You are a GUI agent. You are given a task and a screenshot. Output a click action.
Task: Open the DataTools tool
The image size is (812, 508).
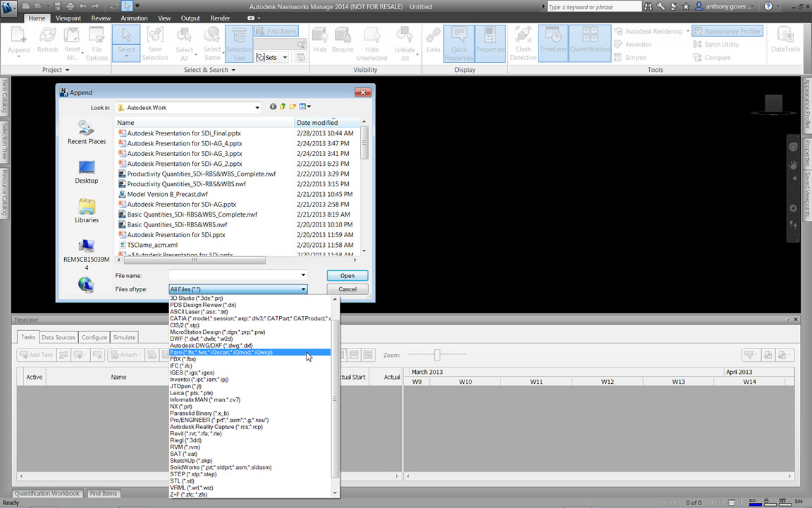click(x=785, y=40)
